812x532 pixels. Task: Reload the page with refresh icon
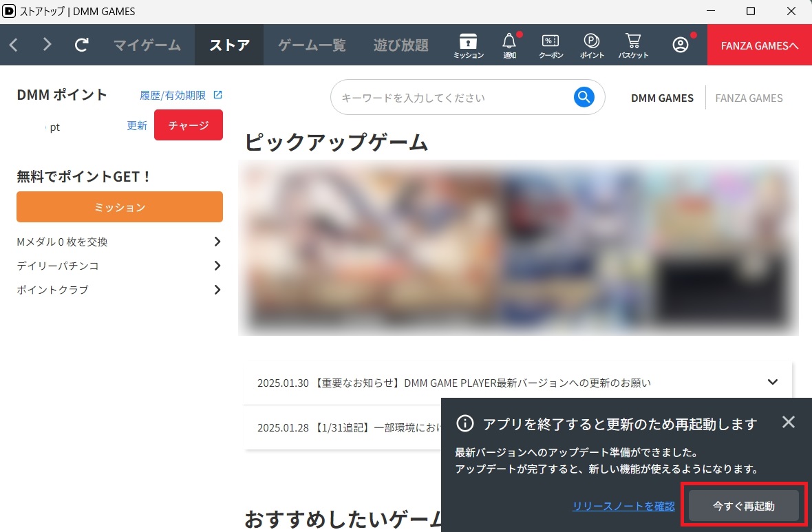click(x=81, y=45)
